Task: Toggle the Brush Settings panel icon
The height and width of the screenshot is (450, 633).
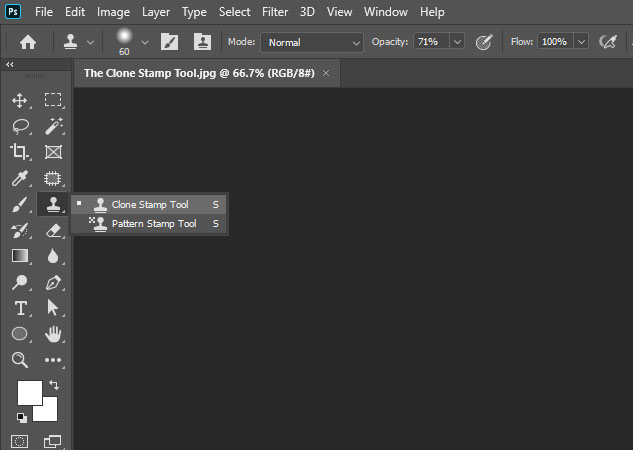Action: click(x=170, y=42)
